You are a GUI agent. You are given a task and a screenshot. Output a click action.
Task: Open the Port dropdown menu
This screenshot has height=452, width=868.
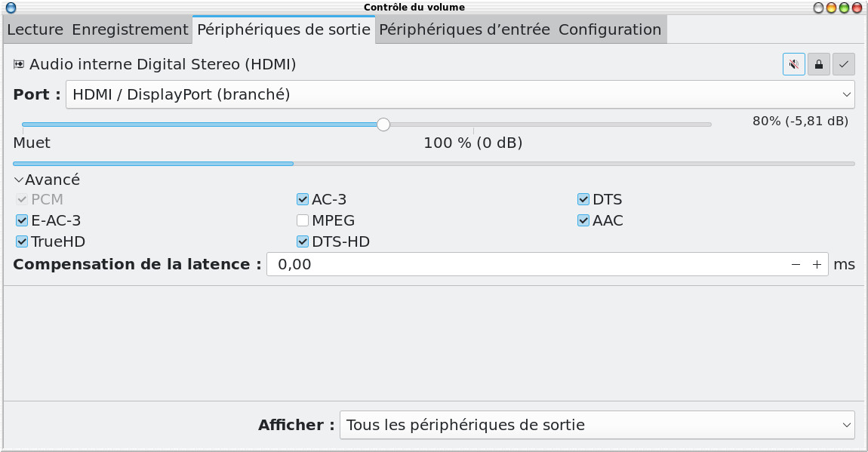click(x=460, y=94)
